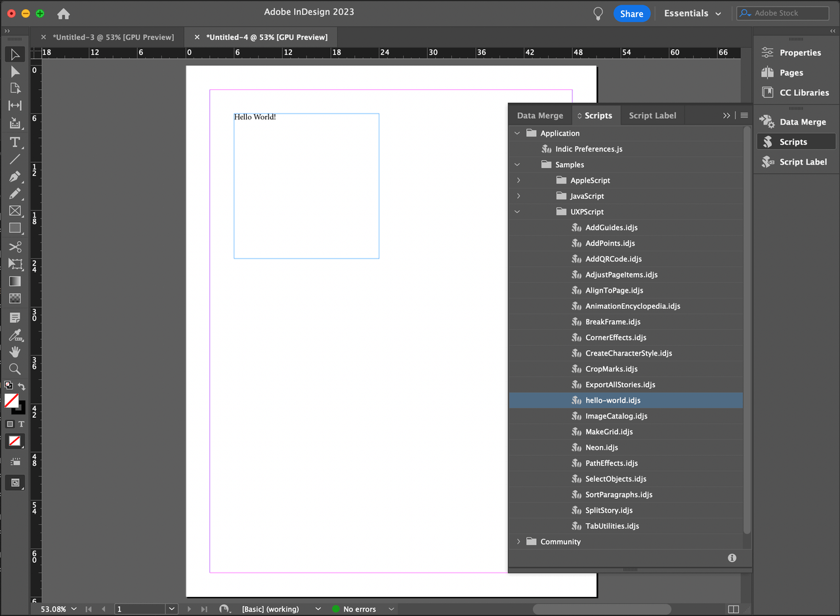Screen dimensions: 840x616
Task: Open the Essentials workspace dropdown
Action: (692, 13)
